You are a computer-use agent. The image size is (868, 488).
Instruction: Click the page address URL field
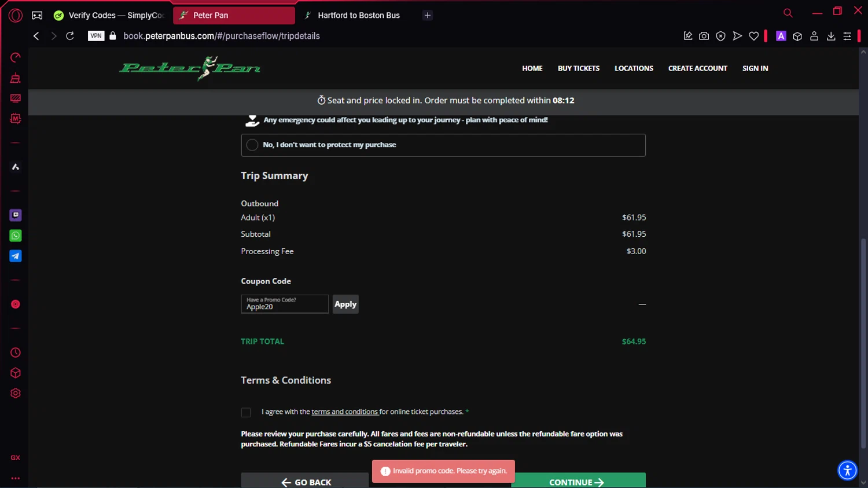(x=222, y=36)
